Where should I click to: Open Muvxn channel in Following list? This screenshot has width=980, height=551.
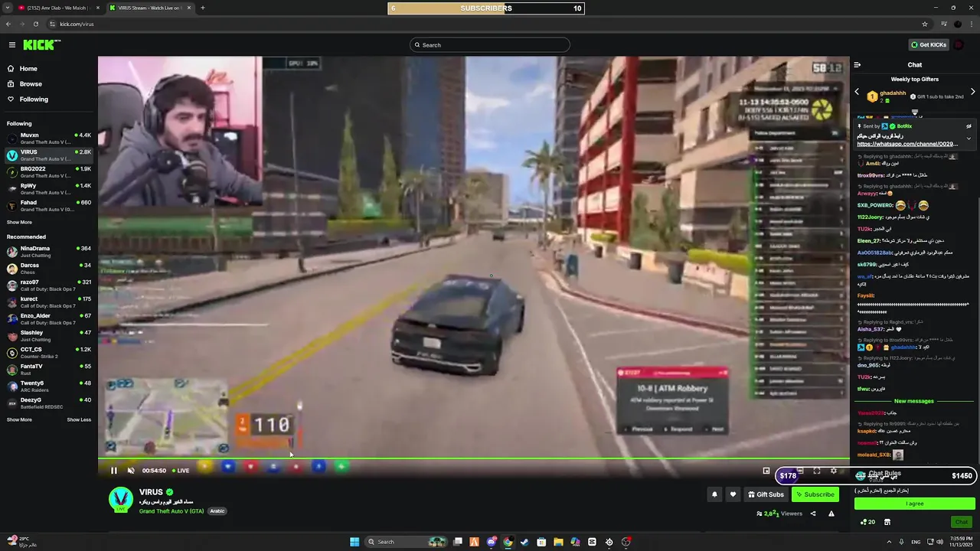[x=49, y=139]
